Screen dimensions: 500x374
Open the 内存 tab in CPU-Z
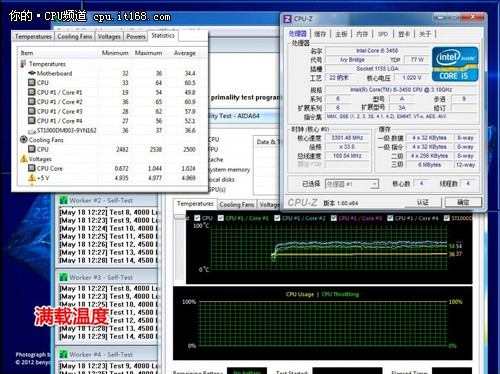coord(362,34)
